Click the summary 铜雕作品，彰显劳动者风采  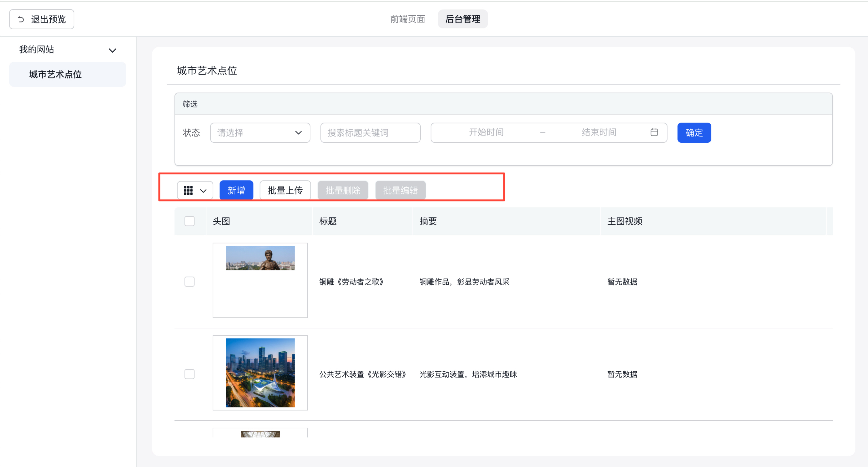point(464,282)
